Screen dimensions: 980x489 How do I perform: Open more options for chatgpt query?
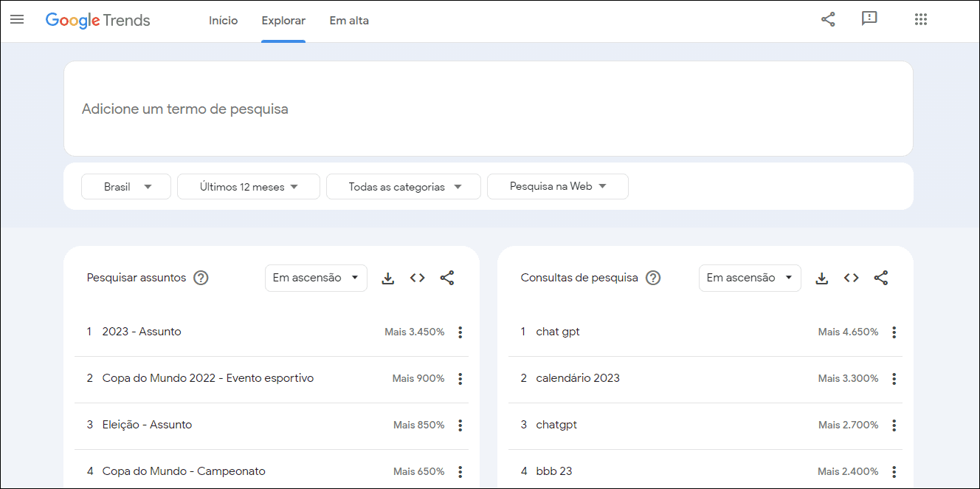pyautogui.click(x=894, y=425)
